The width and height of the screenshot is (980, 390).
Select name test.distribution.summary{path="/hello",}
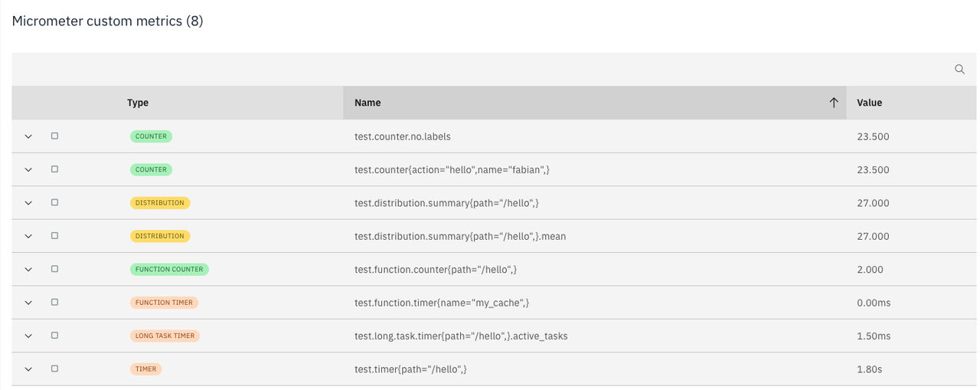[x=446, y=203]
